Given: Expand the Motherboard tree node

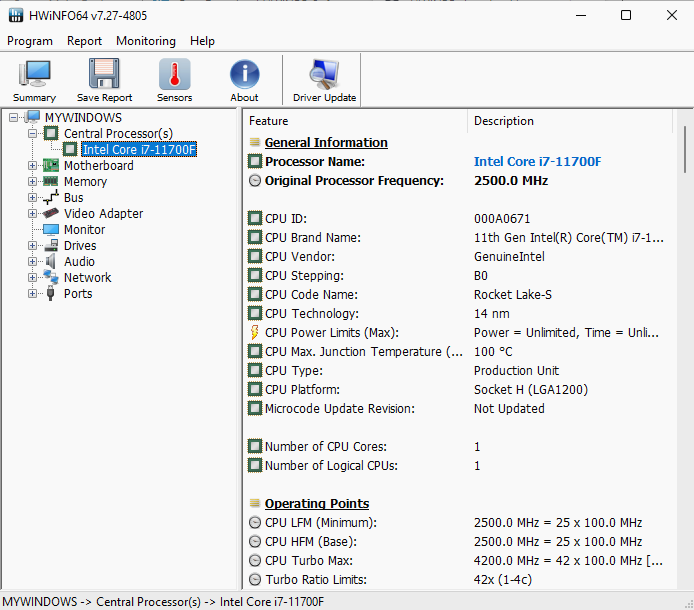Looking at the screenshot, I should point(33,166).
